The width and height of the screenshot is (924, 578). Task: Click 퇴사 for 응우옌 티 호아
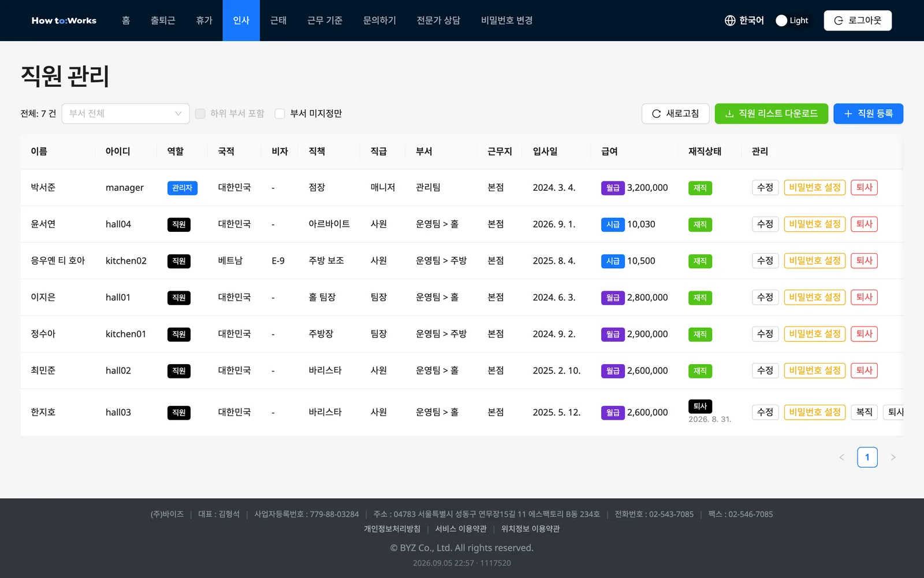click(864, 261)
